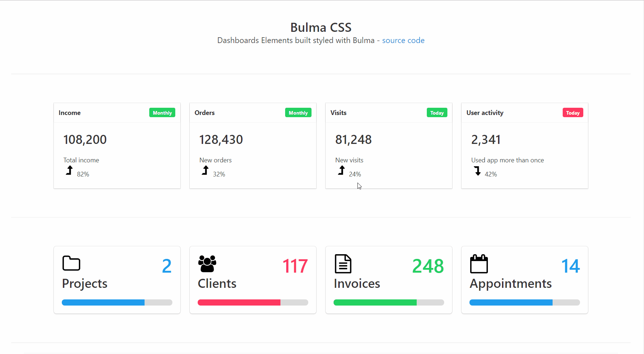The image size is (644, 354).
Task: Click the upward arrow next to New visits
Action: 341,170
